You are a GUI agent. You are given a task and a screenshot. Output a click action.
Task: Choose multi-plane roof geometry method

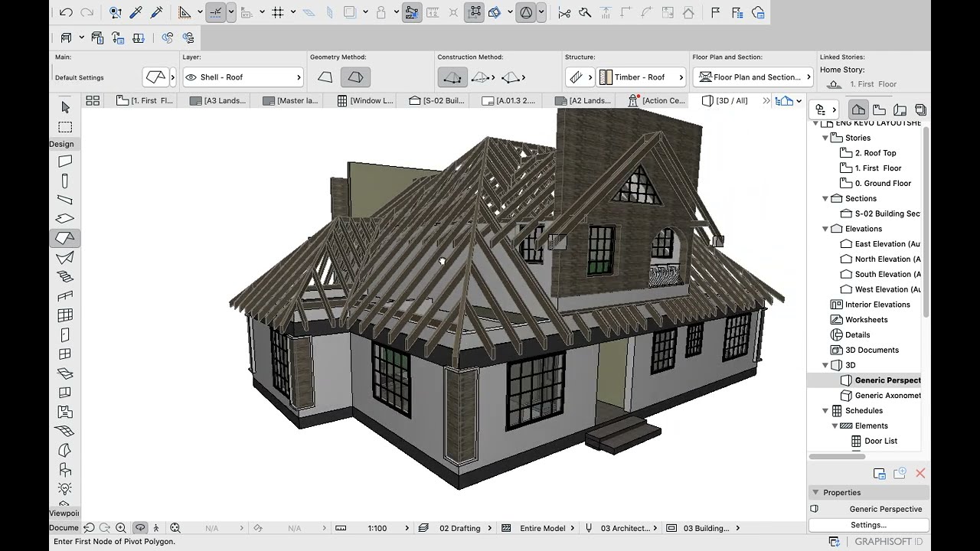[355, 77]
